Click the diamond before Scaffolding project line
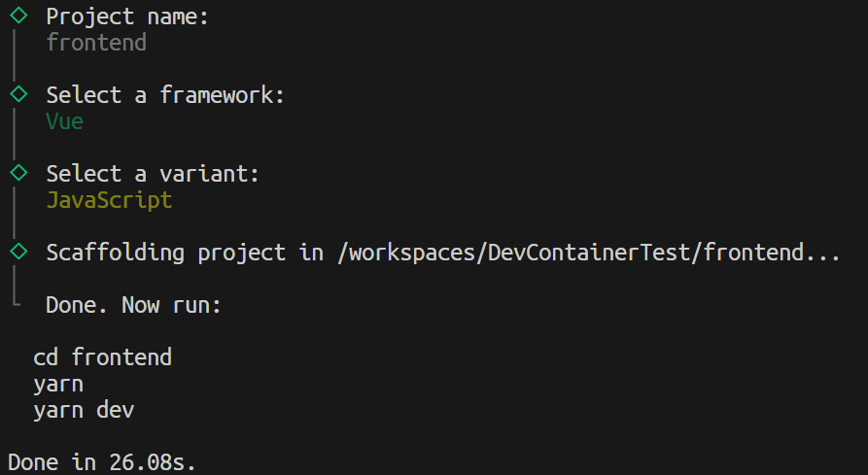 (17, 252)
